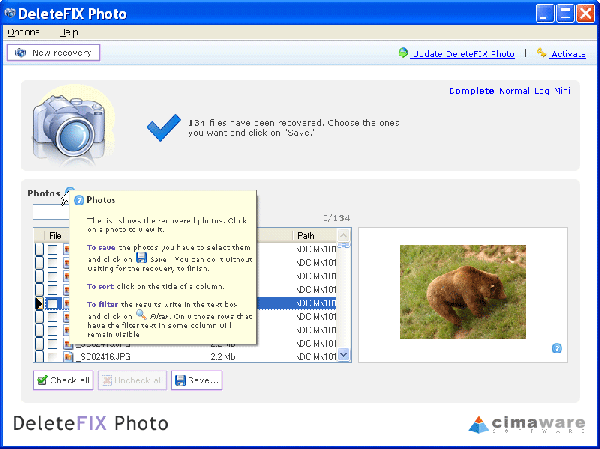Click the green globe Update icon
The image size is (600, 449).
[x=403, y=52]
